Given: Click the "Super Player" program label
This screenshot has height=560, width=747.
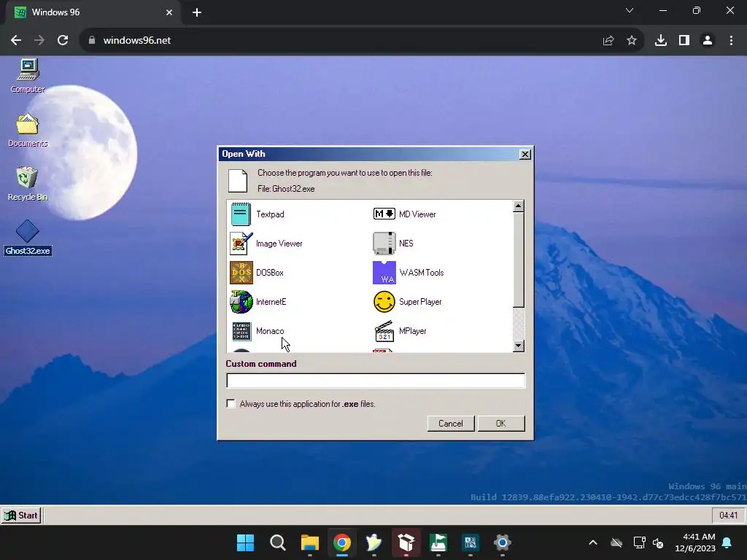Looking at the screenshot, I should (420, 302).
